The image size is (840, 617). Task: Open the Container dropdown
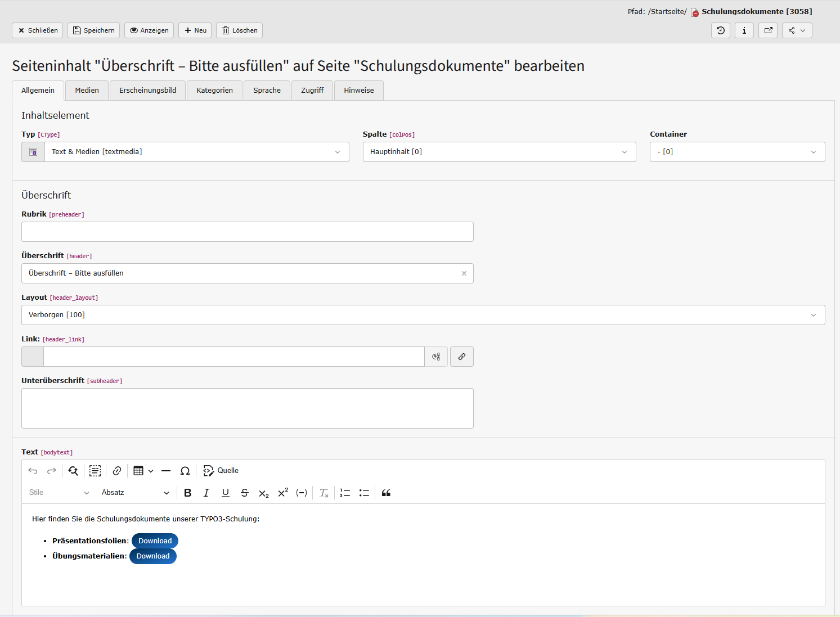point(738,152)
